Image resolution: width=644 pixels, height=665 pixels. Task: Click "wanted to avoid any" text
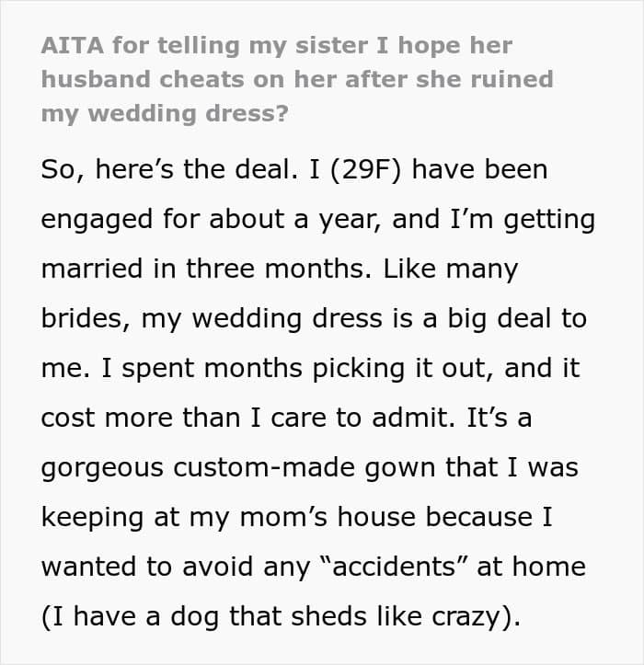click(x=176, y=567)
